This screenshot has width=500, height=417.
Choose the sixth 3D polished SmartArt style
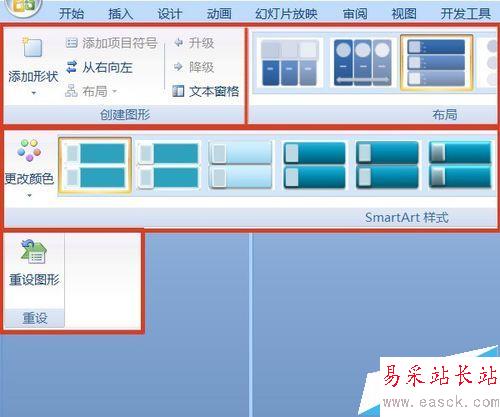pyautogui.click(x=460, y=166)
